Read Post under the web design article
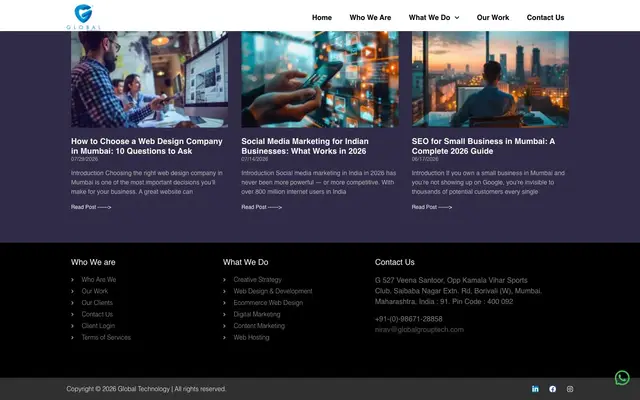 pyautogui.click(x=91, y=207)
